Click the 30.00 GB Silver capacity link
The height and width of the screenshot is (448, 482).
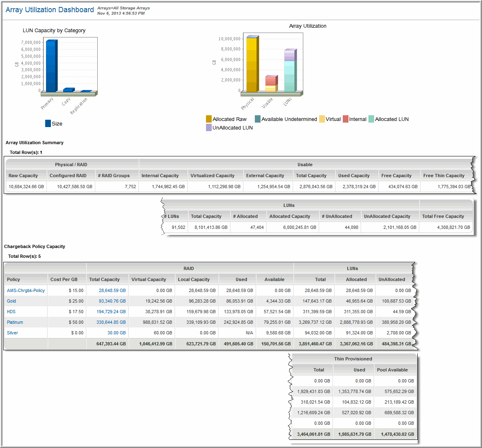click(116, 333)
